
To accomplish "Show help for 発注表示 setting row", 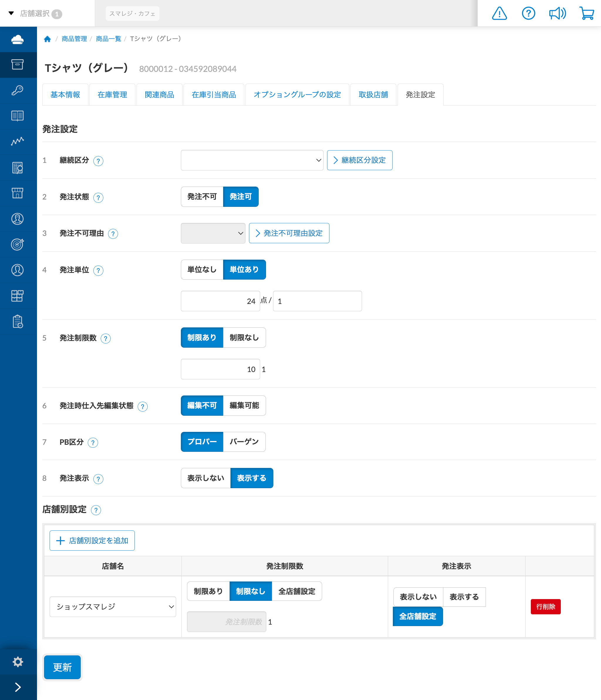I will tap(98, 479).
